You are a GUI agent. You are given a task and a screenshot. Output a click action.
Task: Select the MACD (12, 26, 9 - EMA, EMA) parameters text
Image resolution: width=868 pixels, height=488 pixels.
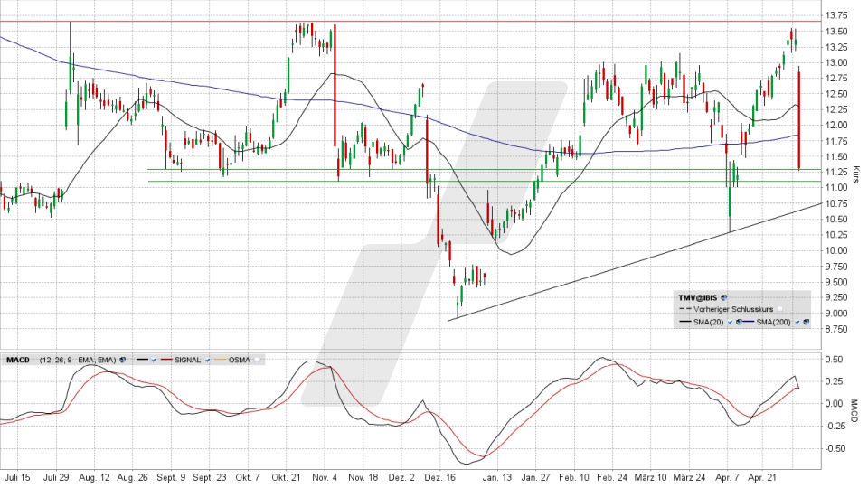click(78, 359)
